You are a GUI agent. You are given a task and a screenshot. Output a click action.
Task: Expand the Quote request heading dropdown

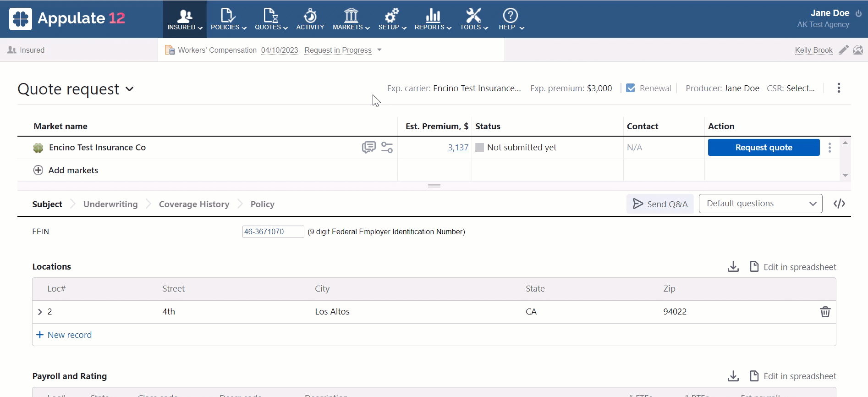(130, 89)
